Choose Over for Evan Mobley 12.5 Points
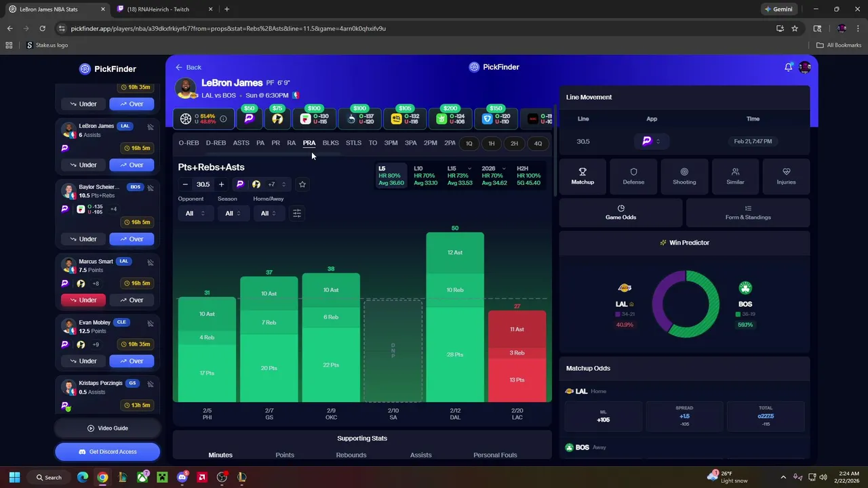Image resolution: width=868 pixels, height=488 pixels. point(132,361)
